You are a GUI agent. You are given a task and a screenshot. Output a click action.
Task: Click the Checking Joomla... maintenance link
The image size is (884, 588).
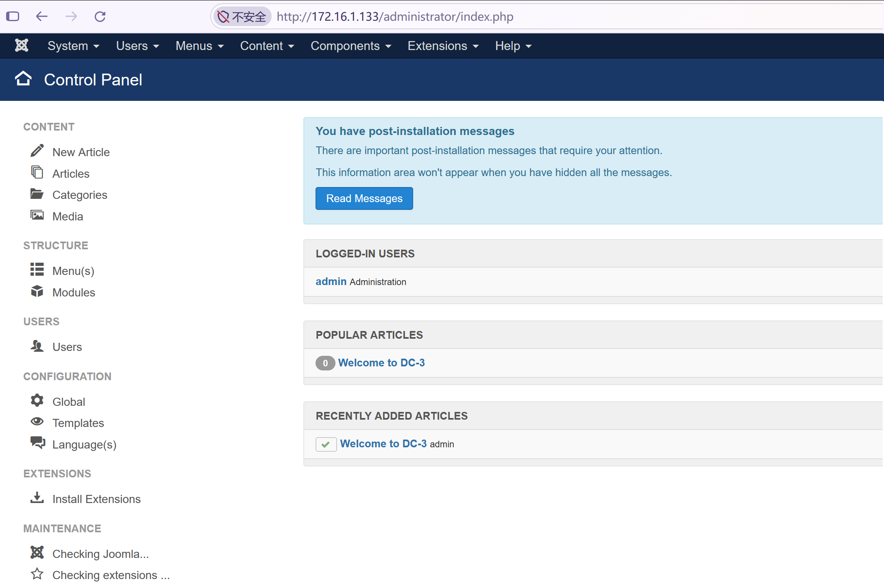tap(101, 554)
